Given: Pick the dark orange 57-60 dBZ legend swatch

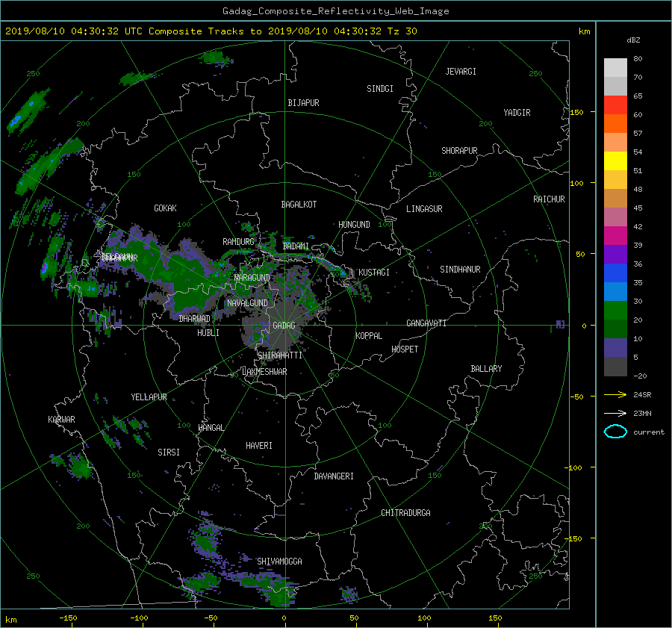Looking at the screenshot, I should click(615, 123).
